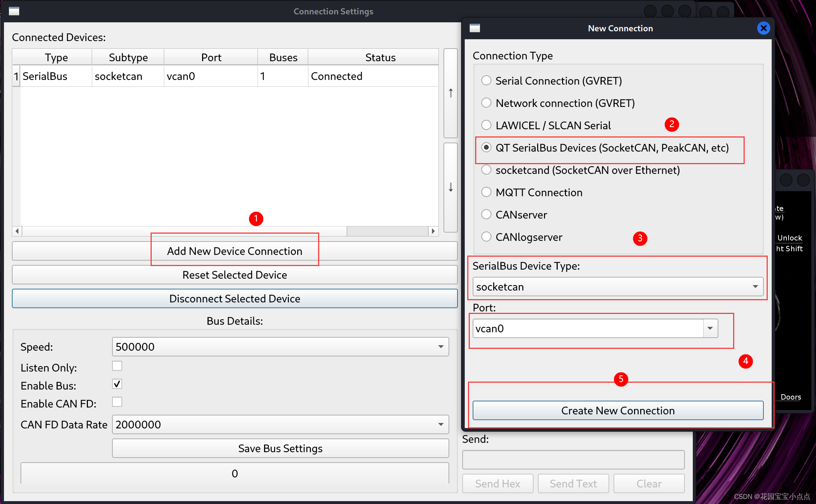The height and width of the screenshot is (504, 816).
Task: Click the Connection Settings window menu icon
Action: [14, 11]
